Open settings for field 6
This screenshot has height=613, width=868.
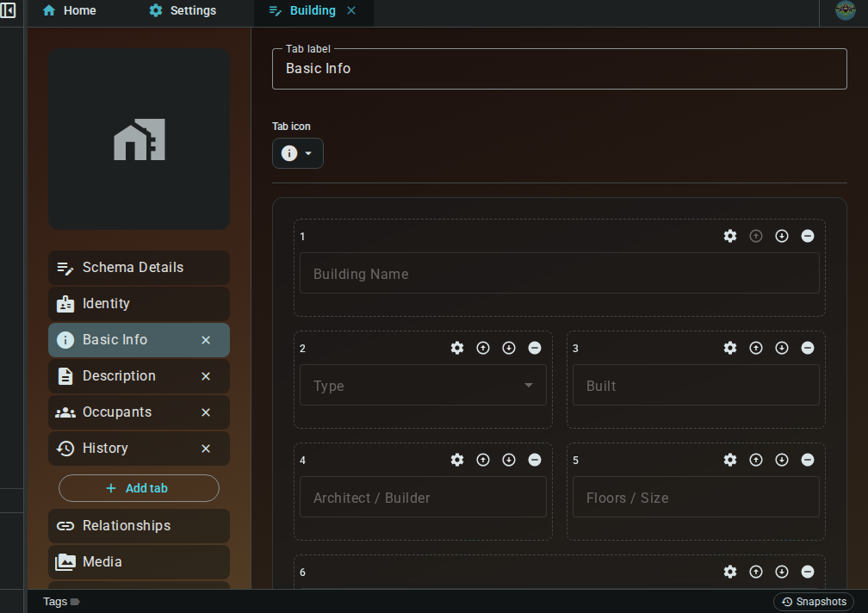[730, 572]
